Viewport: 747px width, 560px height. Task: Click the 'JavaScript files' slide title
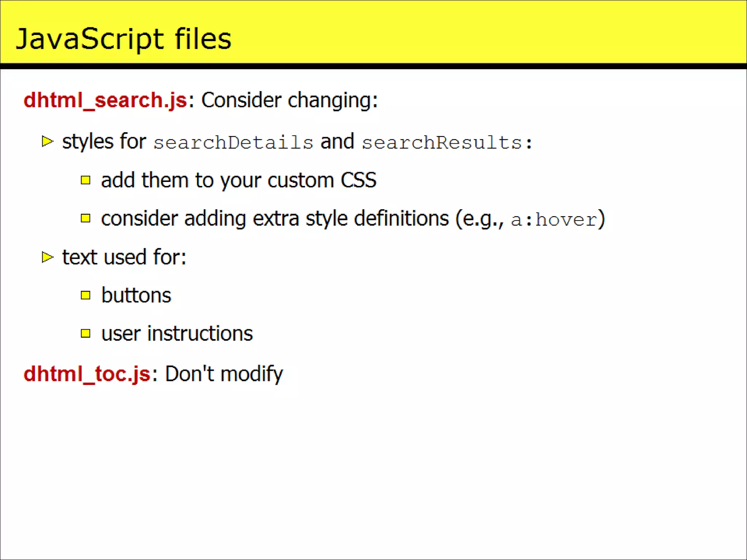(x=124, y=39)
